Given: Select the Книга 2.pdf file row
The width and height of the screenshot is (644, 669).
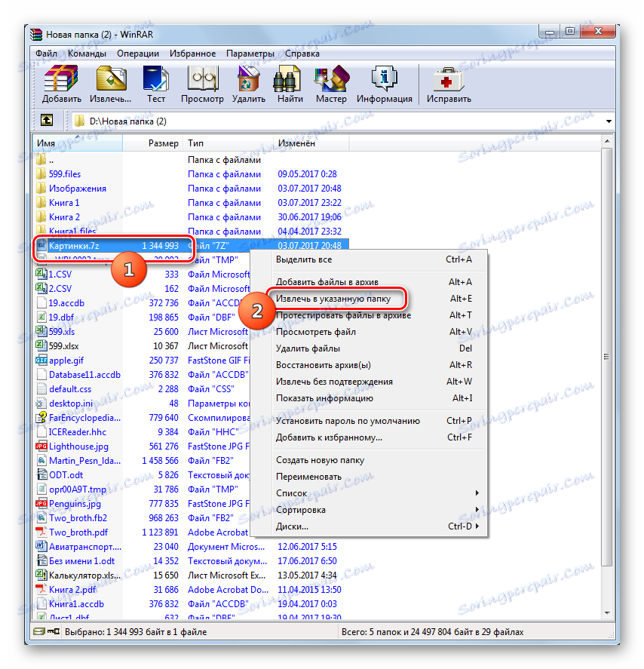Looking at the screenshot, I should [x=192, y=590].
